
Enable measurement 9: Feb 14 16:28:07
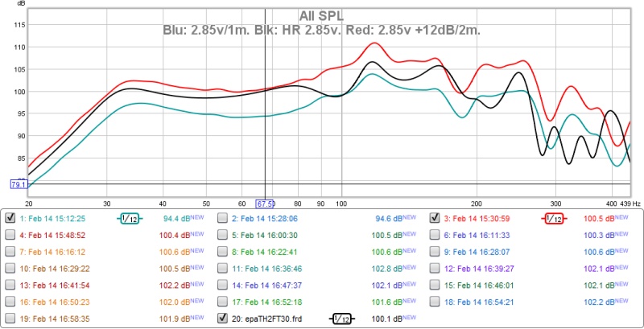click(435, 252)
